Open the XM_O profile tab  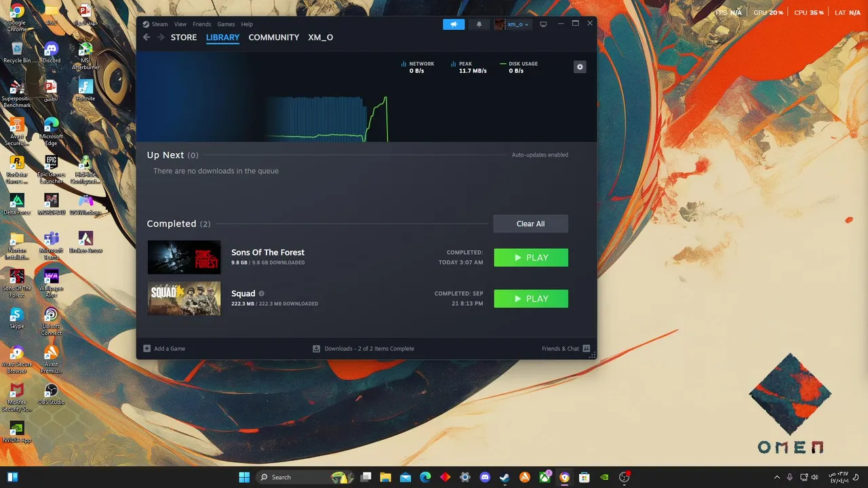pos(321,37)
